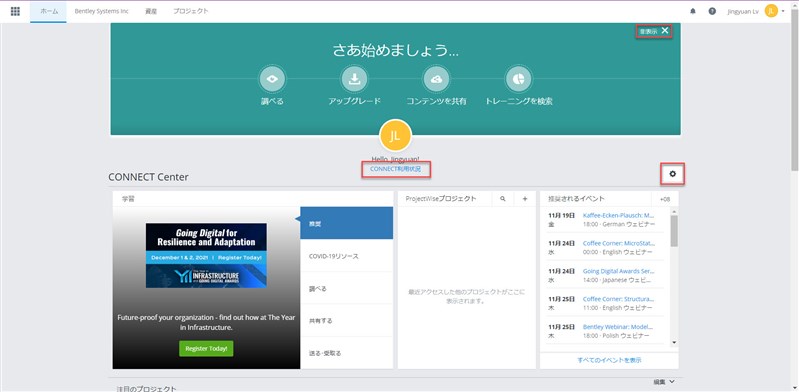799x392 pixels.
Task: Search ProjectWise projects magnifier icon
Action: [503, 199]
